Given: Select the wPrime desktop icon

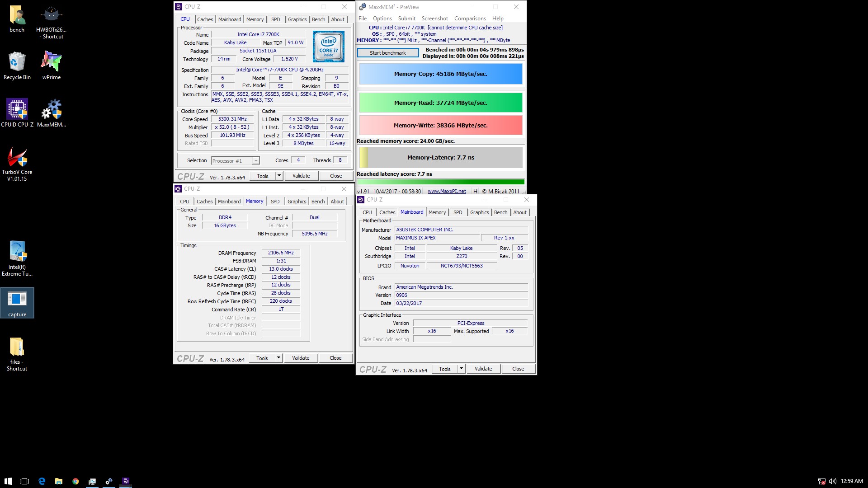Looking at the screenshot, I should [x=52, y=66].
